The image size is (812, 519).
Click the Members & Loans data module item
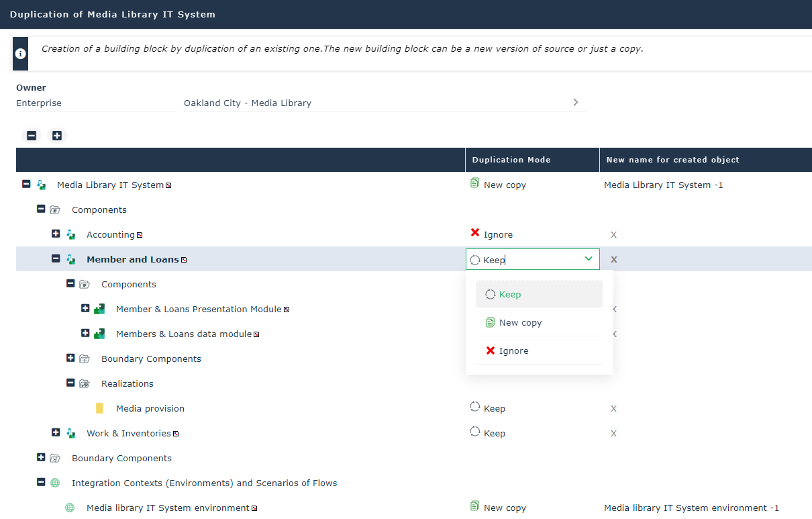(x=183, y=334)
